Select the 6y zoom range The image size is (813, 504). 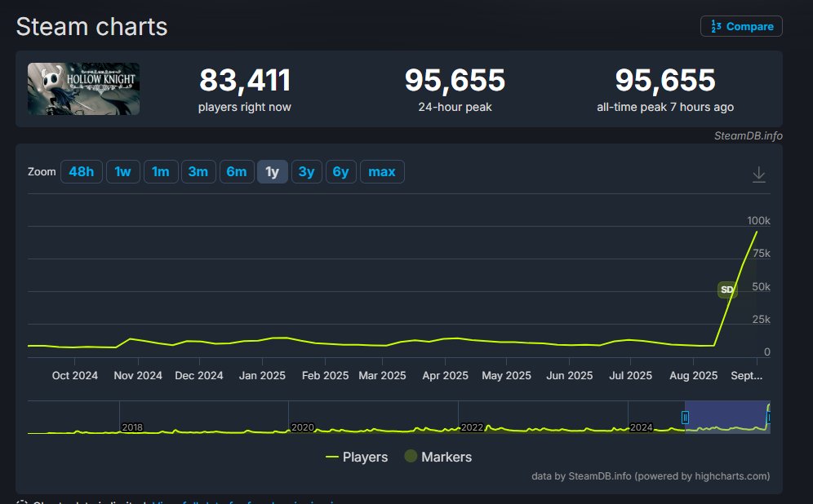tap(340, 172)
